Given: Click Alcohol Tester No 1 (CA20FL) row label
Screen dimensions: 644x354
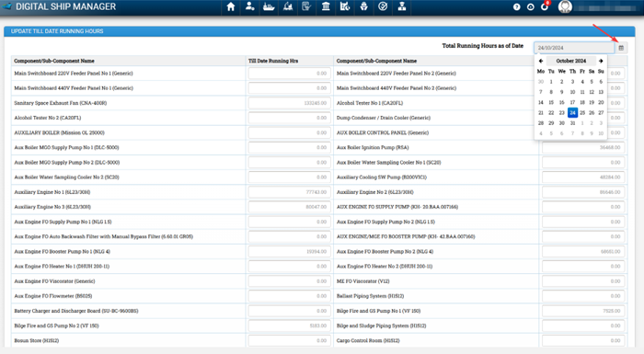Looking at the screenshot, I should (370, 103).
